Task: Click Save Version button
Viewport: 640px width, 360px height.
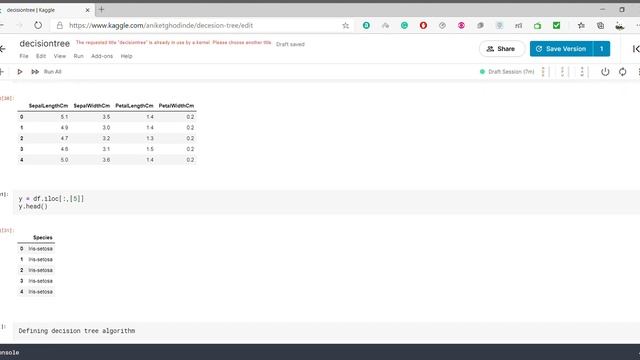Action: (x=561, y=49)
